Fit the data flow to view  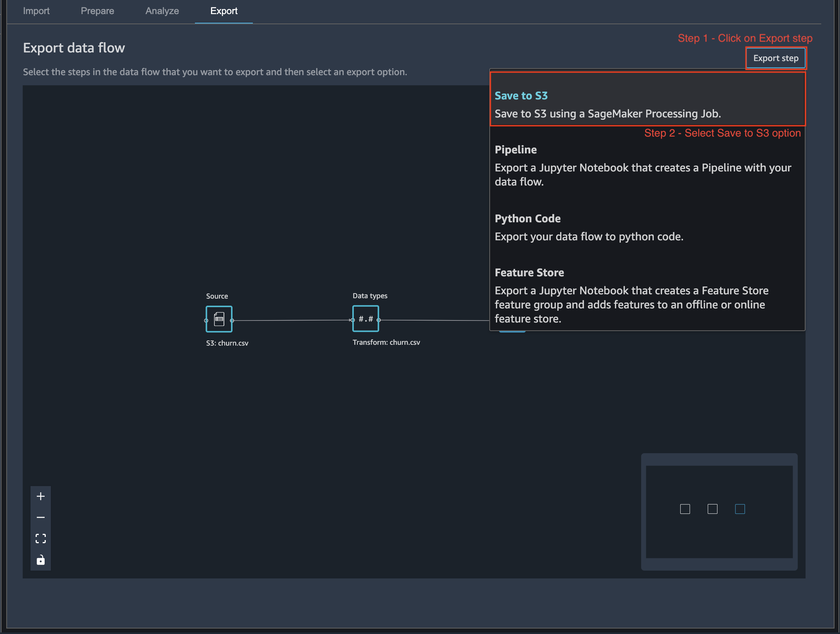coord(41,539)
